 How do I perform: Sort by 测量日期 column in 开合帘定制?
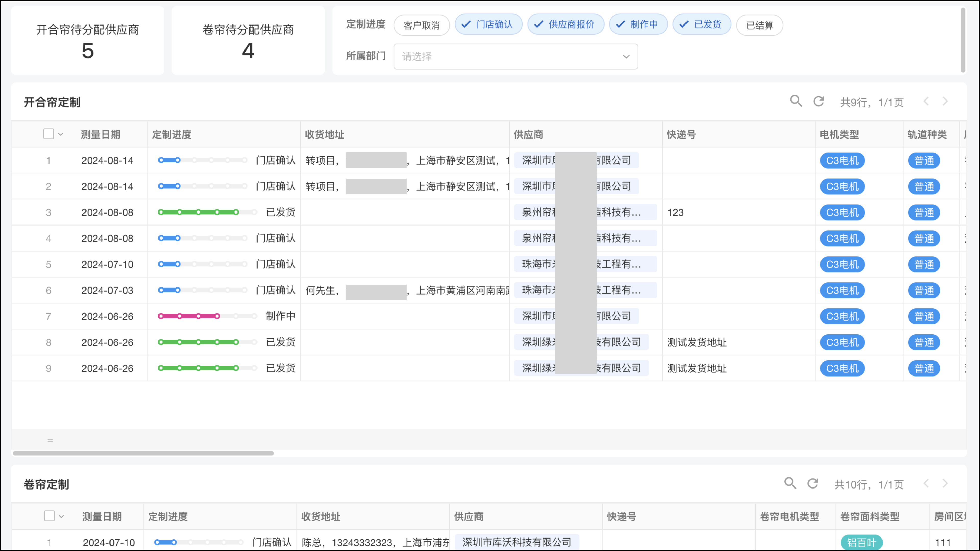click(101, 134)
